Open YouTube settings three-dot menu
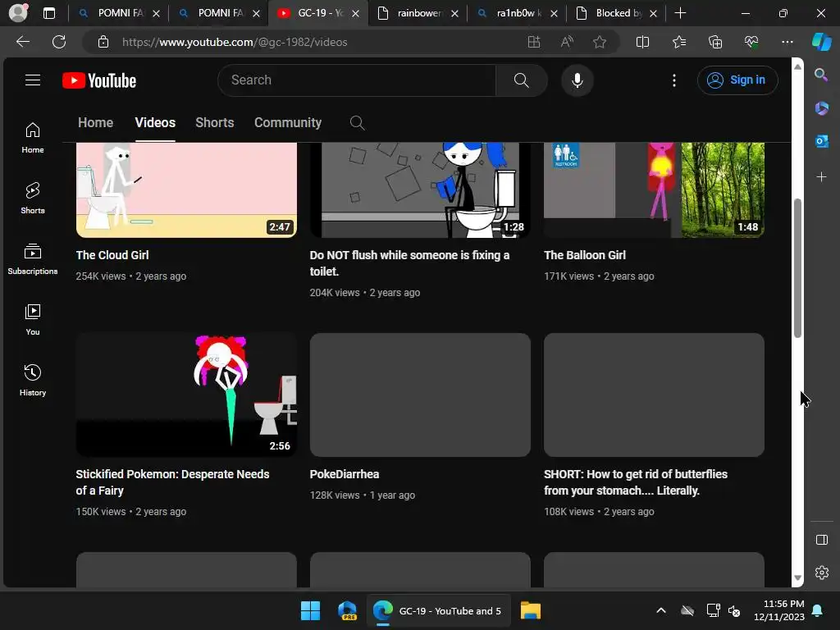840x630 pixels. pyautogui.click(x=674, y=80)
